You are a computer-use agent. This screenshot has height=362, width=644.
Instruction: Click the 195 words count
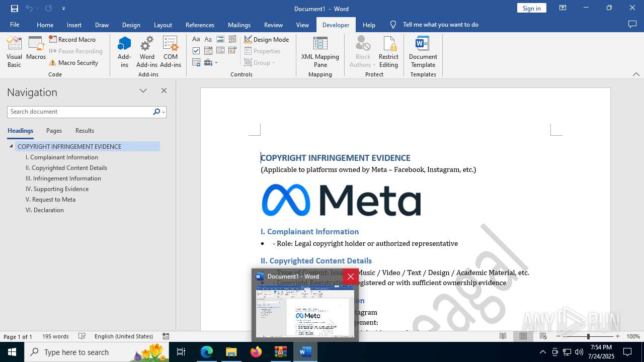point(55,336)
